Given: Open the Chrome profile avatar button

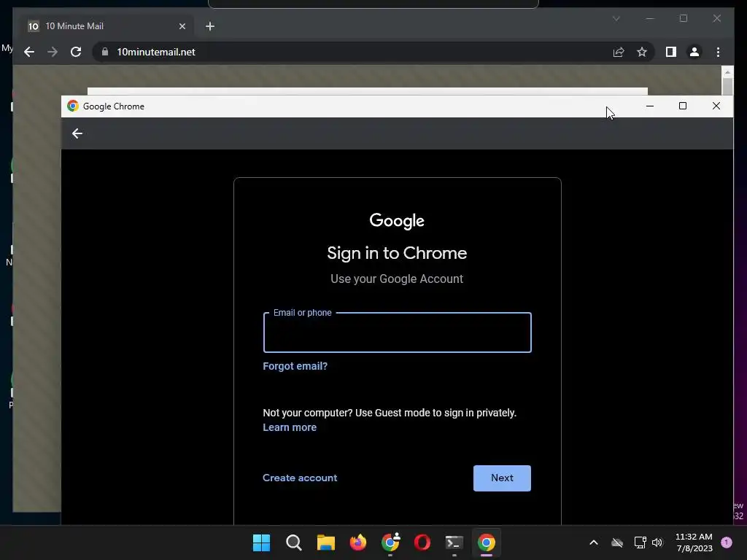Looking at the screenshot, I should pyautogui.click(x=694, y=52).
